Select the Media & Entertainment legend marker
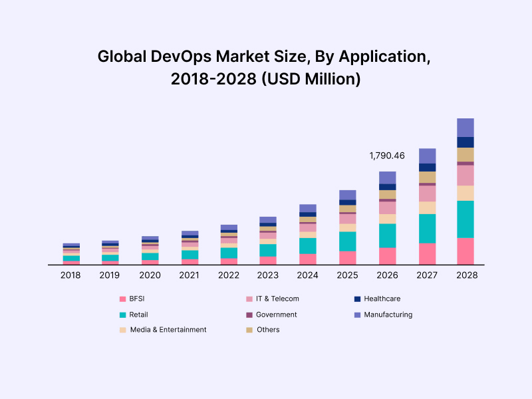The height and width of the screenshot is (399, 532). [x=122, y=330]
